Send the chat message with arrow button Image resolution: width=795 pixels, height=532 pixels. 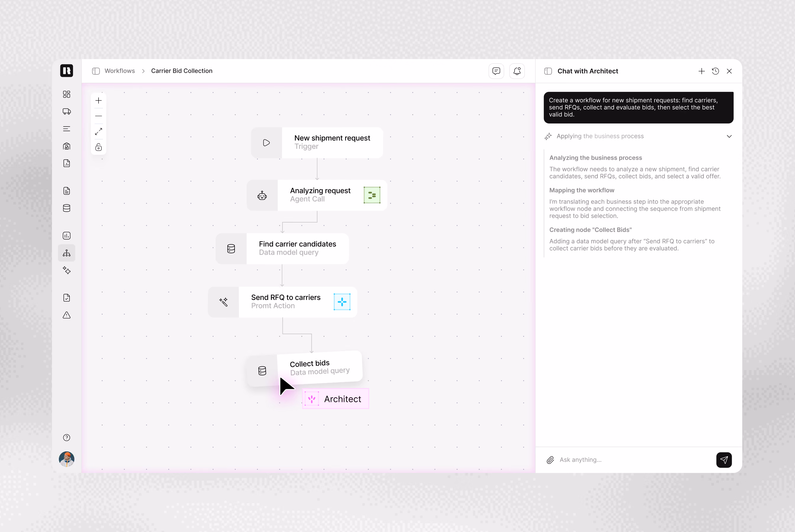tap(724, 460)
